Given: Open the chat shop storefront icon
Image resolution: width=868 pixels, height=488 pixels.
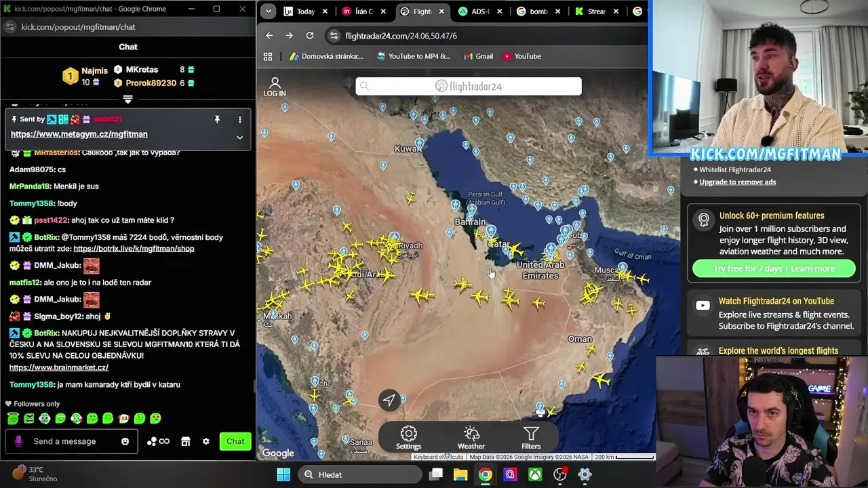Looking at the screenshot, I should click(x=185, y=441).
